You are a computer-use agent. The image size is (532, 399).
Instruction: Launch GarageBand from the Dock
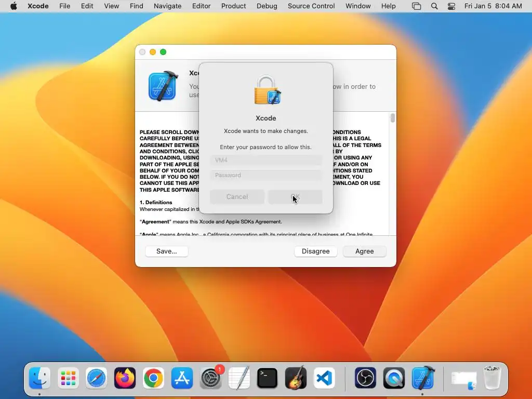pyautogui.click(x=296, y=378)
